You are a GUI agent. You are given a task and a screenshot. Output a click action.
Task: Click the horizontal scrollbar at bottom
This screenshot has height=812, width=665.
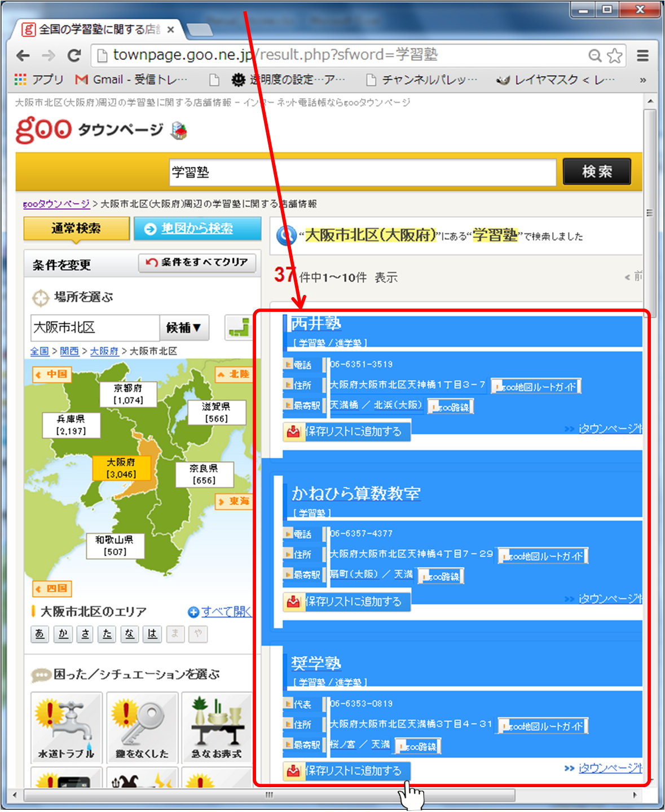(269, 795)
